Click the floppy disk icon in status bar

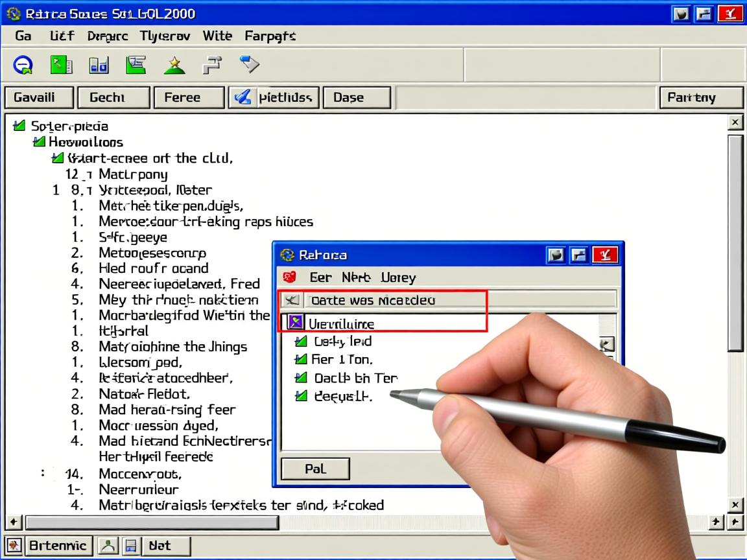(130, 546)
